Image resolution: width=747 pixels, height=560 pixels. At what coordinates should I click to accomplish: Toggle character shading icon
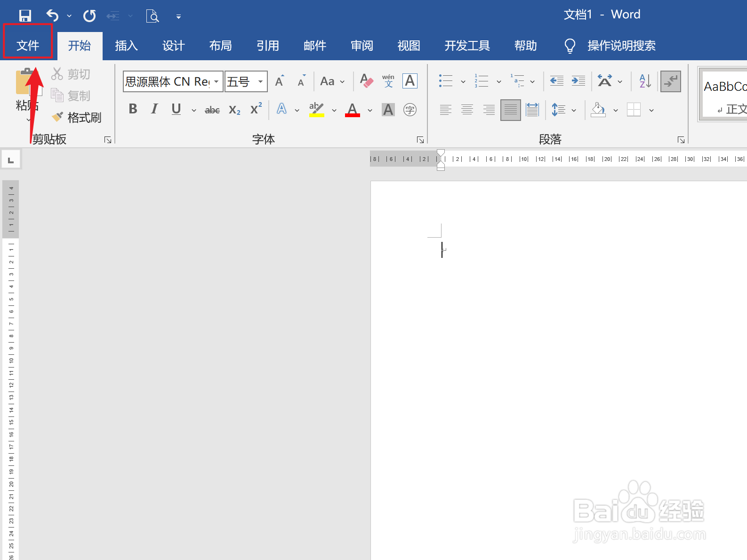(x=388, y=110)
